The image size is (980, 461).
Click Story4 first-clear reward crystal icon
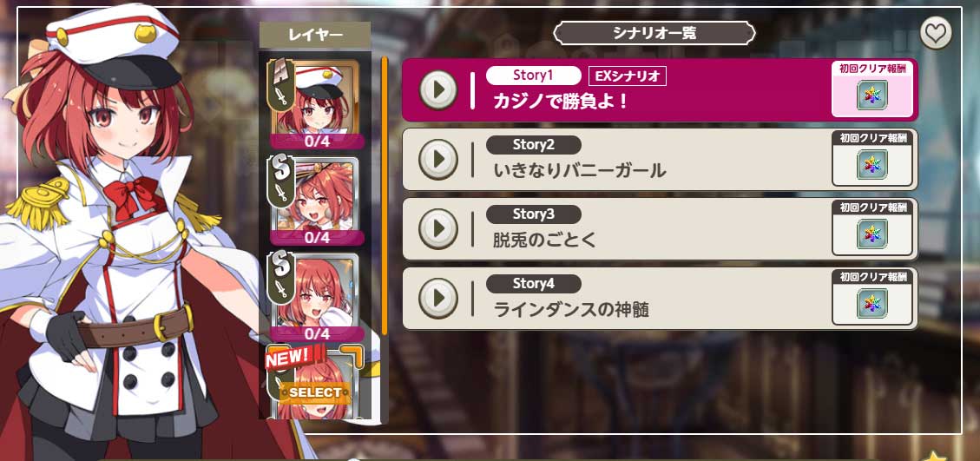tap(871, 303)
